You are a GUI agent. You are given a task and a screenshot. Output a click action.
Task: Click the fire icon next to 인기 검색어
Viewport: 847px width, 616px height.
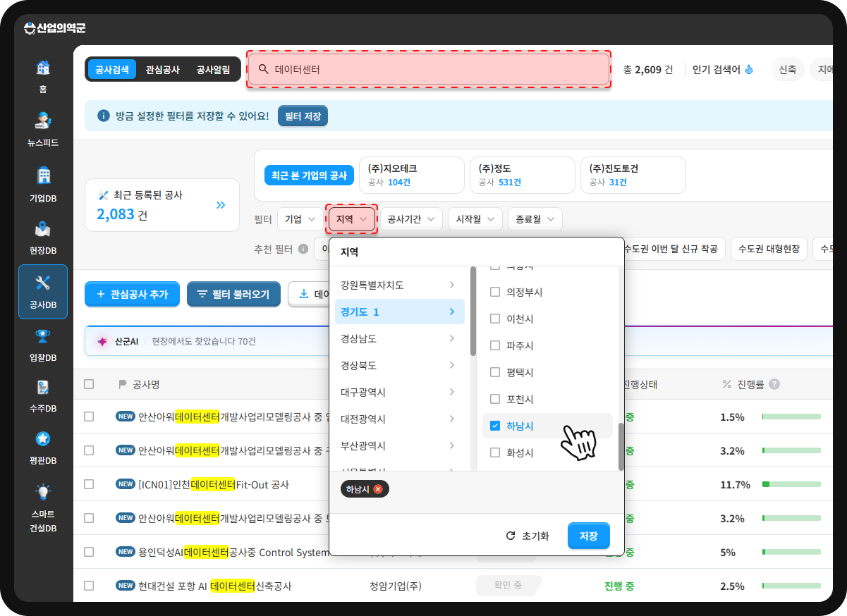[x=749, y=70]
